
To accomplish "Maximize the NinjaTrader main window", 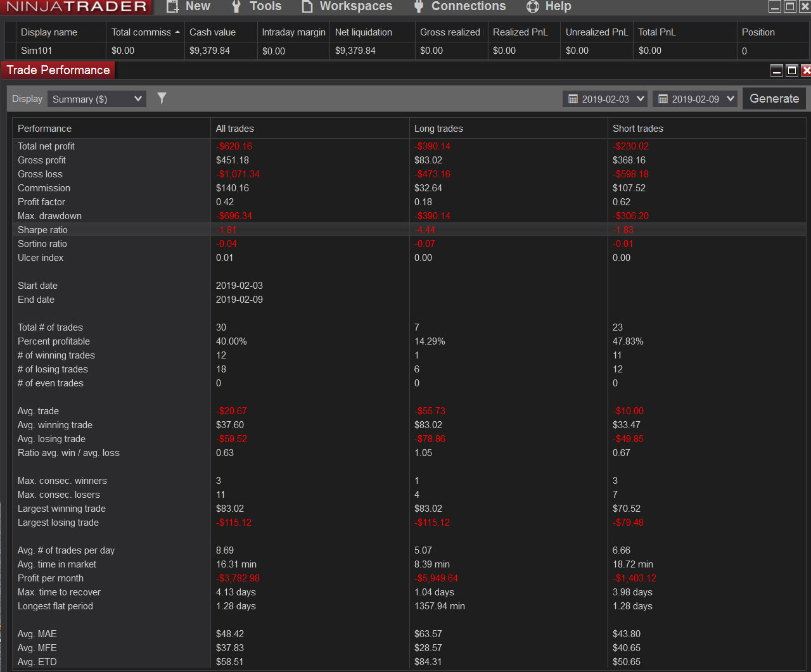I will coord(789,6).
